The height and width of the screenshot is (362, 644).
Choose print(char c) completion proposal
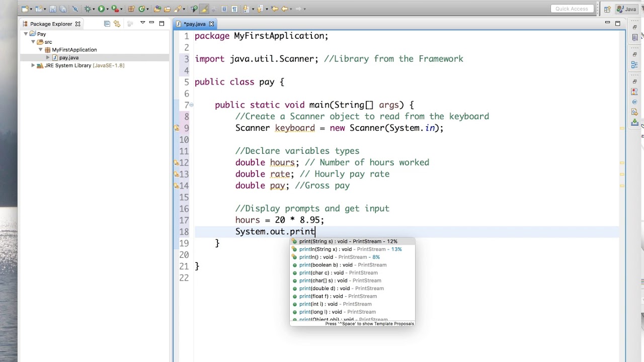(352, 273)
